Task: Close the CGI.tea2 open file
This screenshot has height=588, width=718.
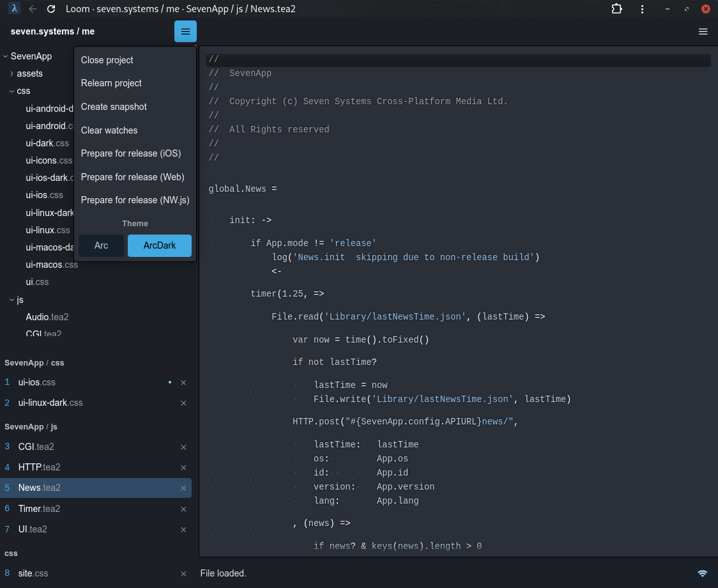Action: (183, 447)
